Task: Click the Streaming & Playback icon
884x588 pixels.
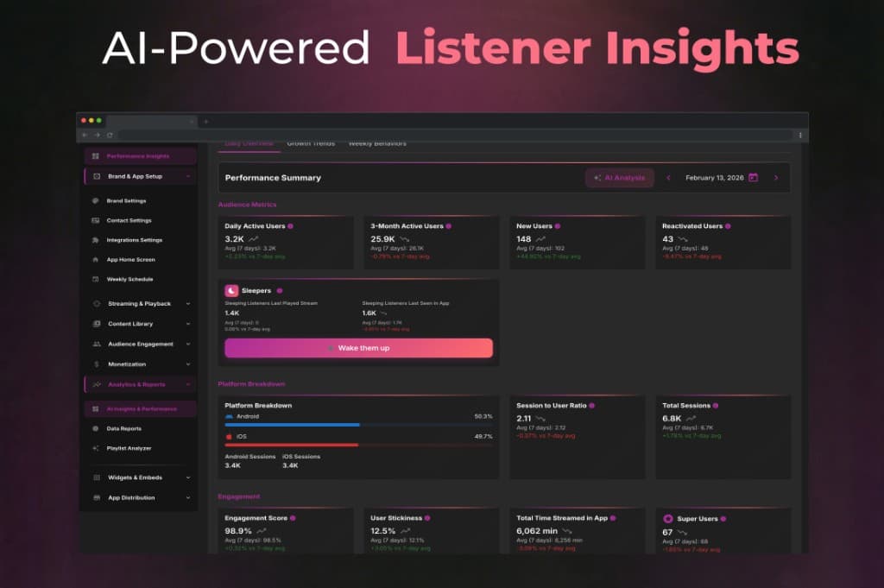Action: 97,304
